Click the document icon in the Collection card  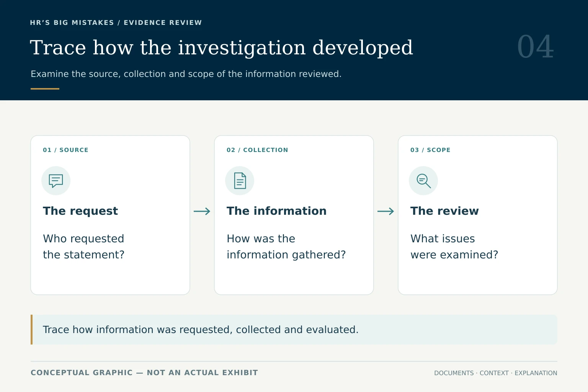point(240,181)
